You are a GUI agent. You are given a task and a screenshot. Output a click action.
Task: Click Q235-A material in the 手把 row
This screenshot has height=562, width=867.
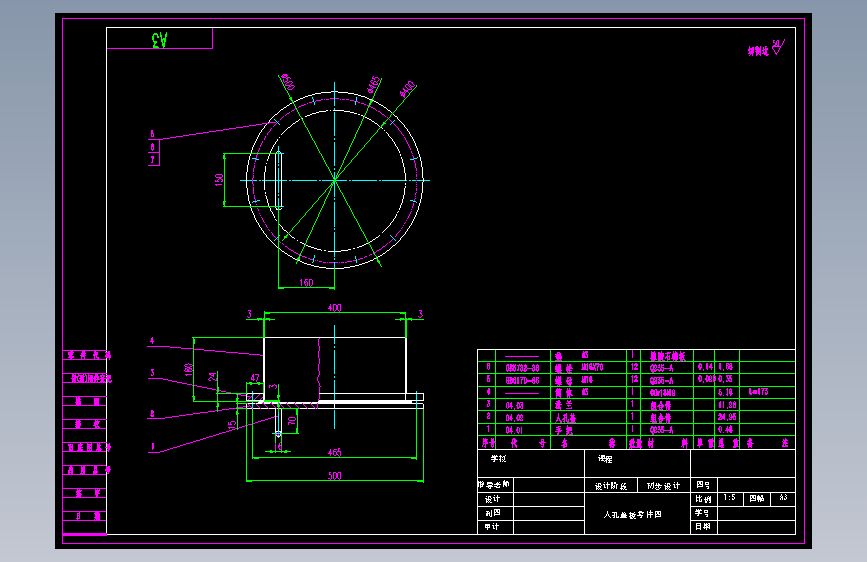661,430
